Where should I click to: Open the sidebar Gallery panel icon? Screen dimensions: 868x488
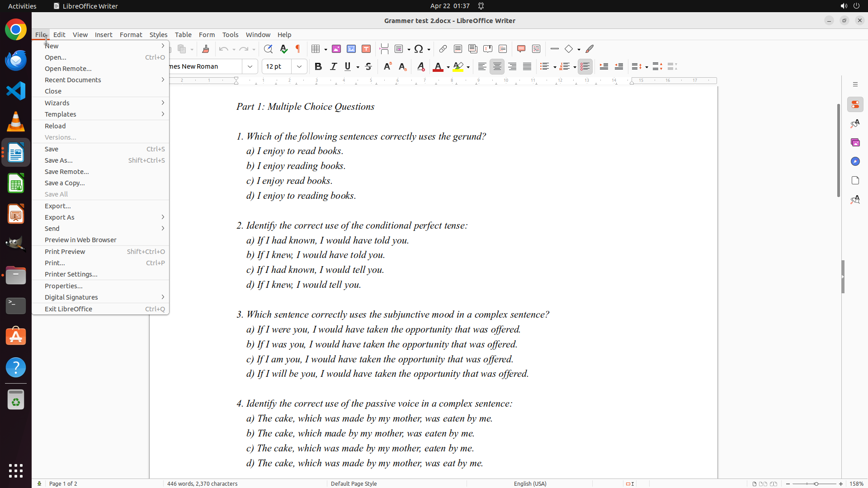tap(855, 142)
